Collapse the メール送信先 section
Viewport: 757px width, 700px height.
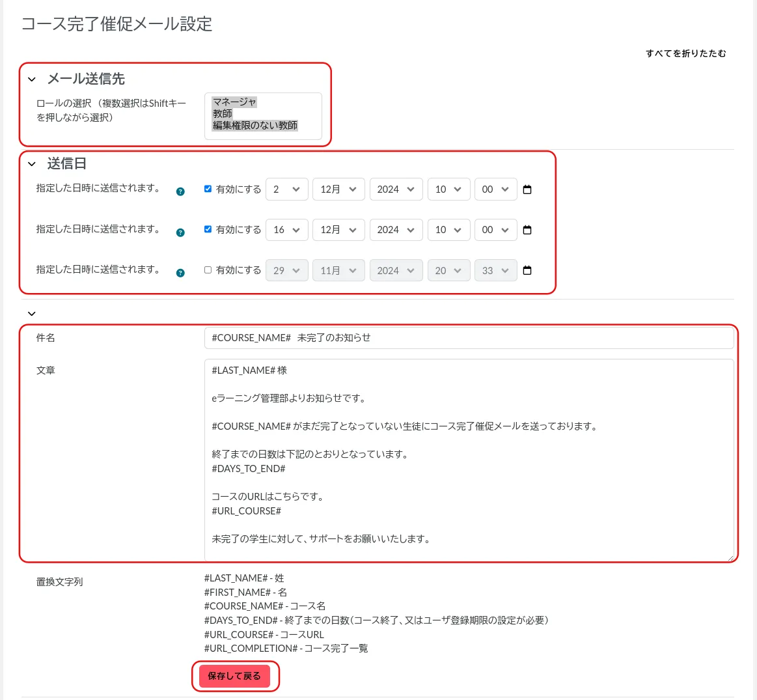[32, 79]
